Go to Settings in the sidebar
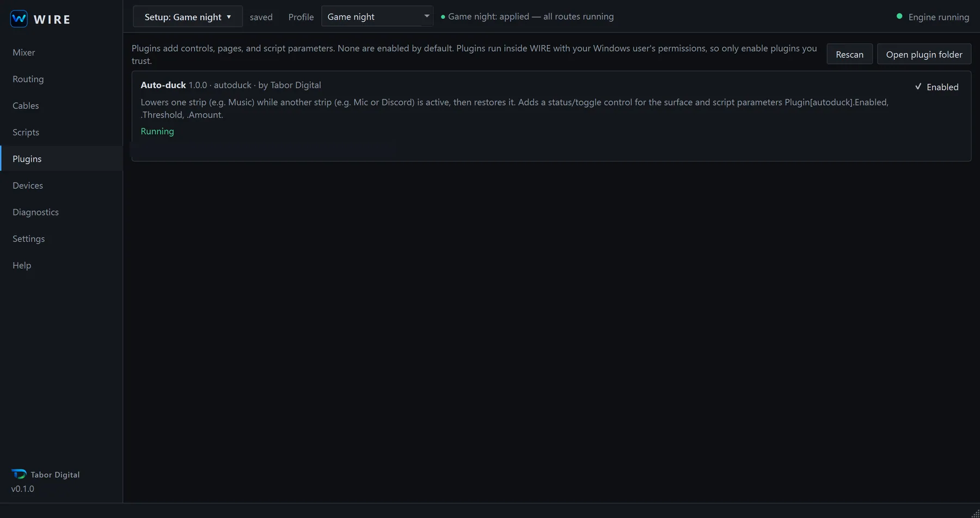The image size is (980, 518). (x=62, y=239)
